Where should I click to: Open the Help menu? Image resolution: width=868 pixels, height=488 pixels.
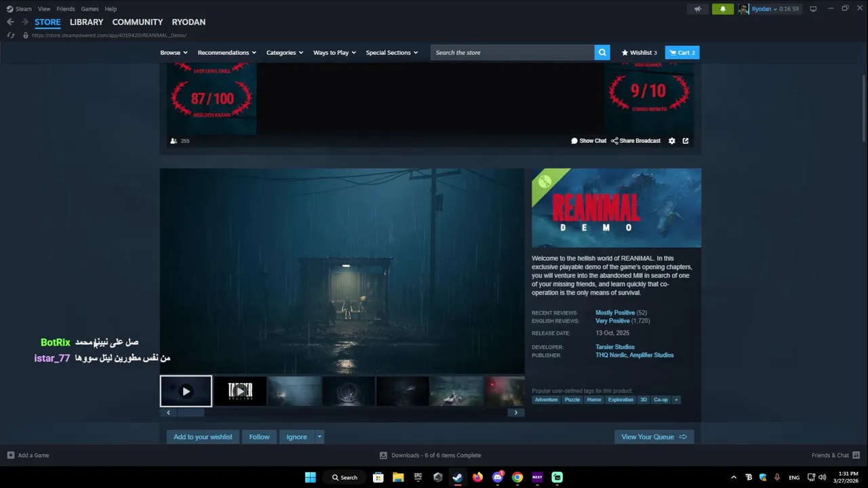click(x=111, y=9)
